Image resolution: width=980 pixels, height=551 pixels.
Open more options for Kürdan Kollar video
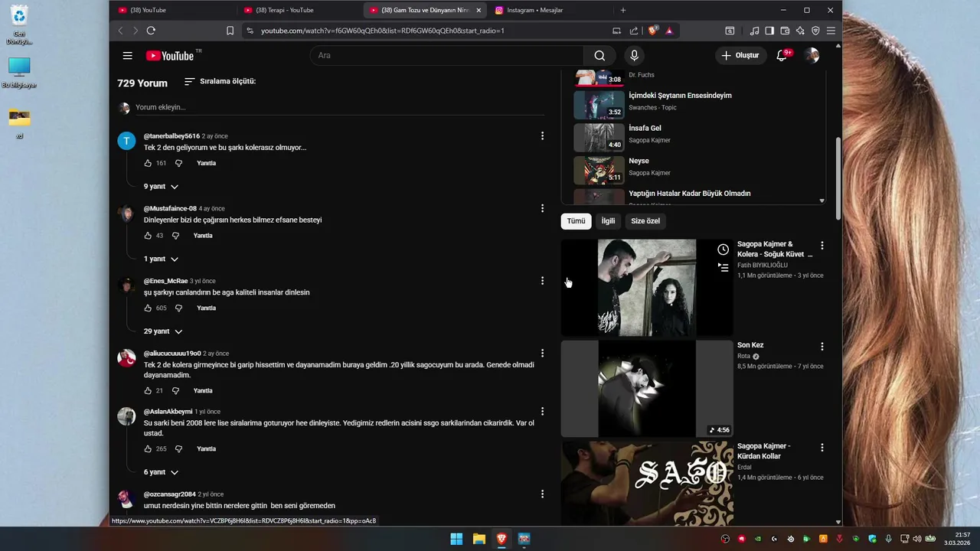click(x=822, y=447)
